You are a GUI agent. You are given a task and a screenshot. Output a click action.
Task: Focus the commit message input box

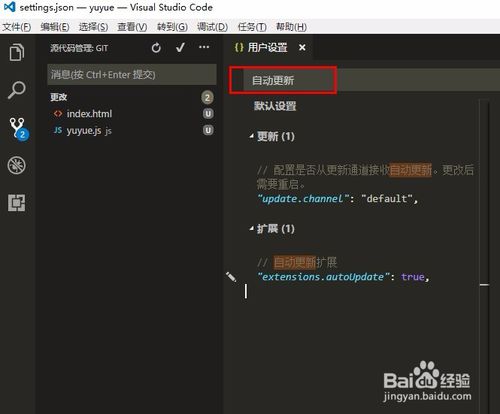132,75
